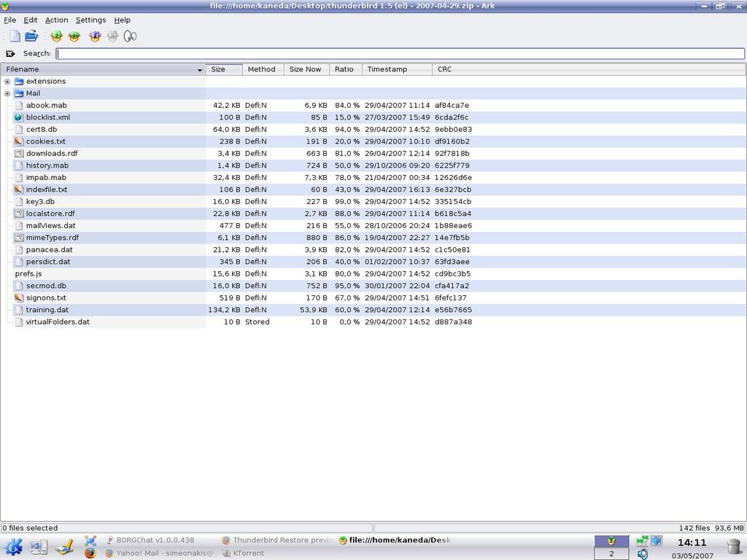Sort the list by Filename column header
The image size is (747, 560).
point(102,69)
